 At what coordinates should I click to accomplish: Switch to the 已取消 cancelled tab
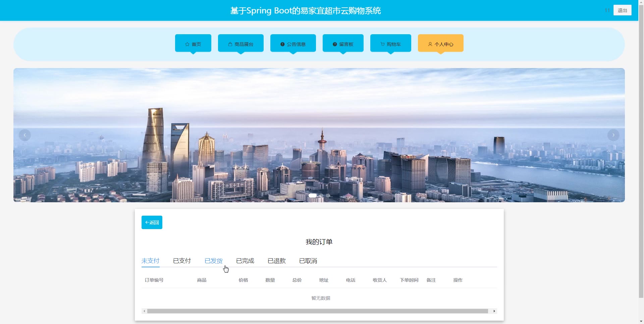click(308, 261)
